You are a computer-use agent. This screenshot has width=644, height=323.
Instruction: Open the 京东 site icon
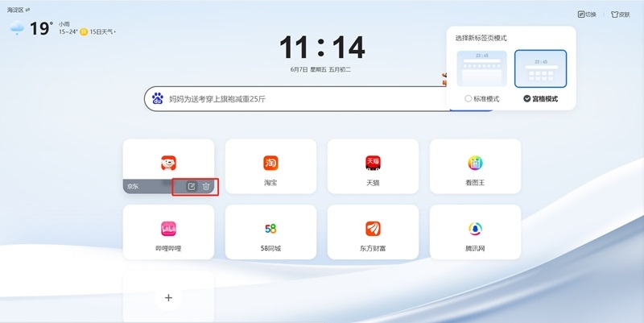pyautogui.click(x=168, y=163)
